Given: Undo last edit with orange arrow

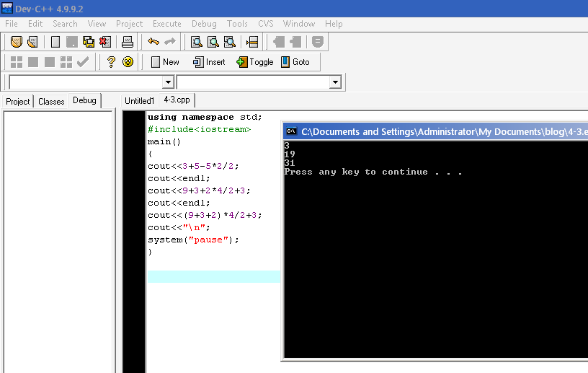Looking at the screenshot, I should (153, 41).
